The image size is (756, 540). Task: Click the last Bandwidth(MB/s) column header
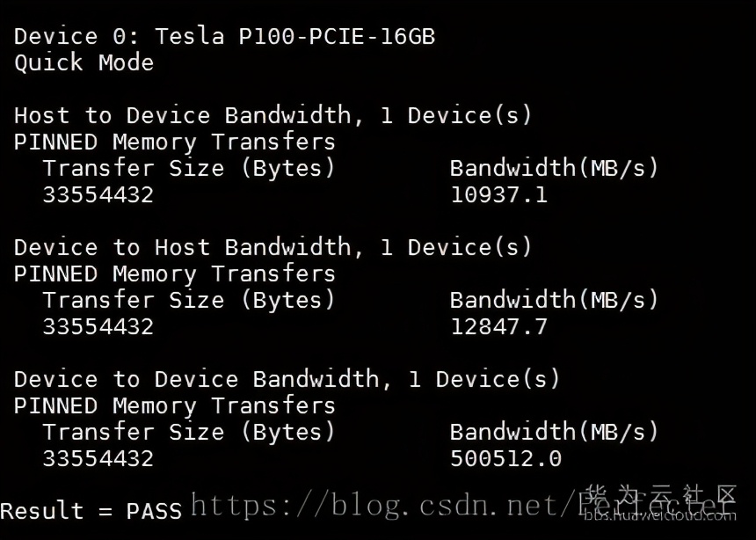[x=555, y=432]
